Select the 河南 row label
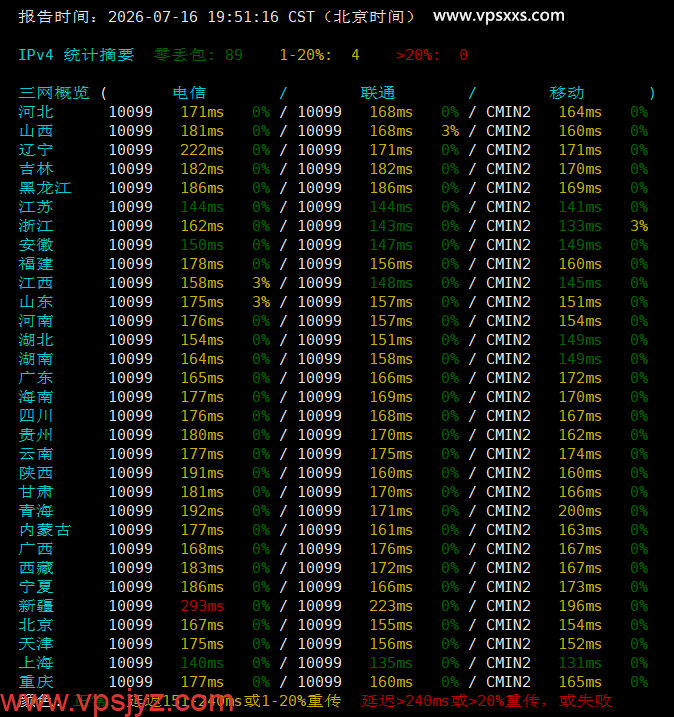Screen dimensions: 674x717 tap(36, 321)
